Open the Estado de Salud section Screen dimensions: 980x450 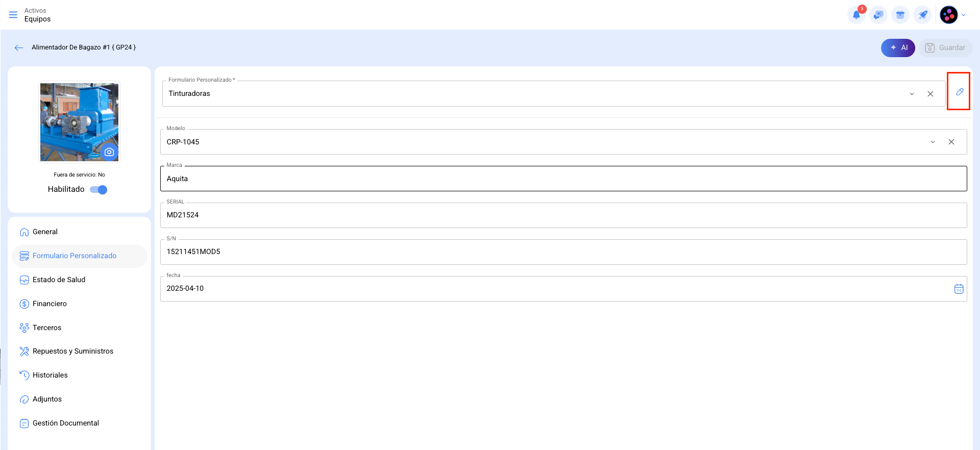pos(59,280)
